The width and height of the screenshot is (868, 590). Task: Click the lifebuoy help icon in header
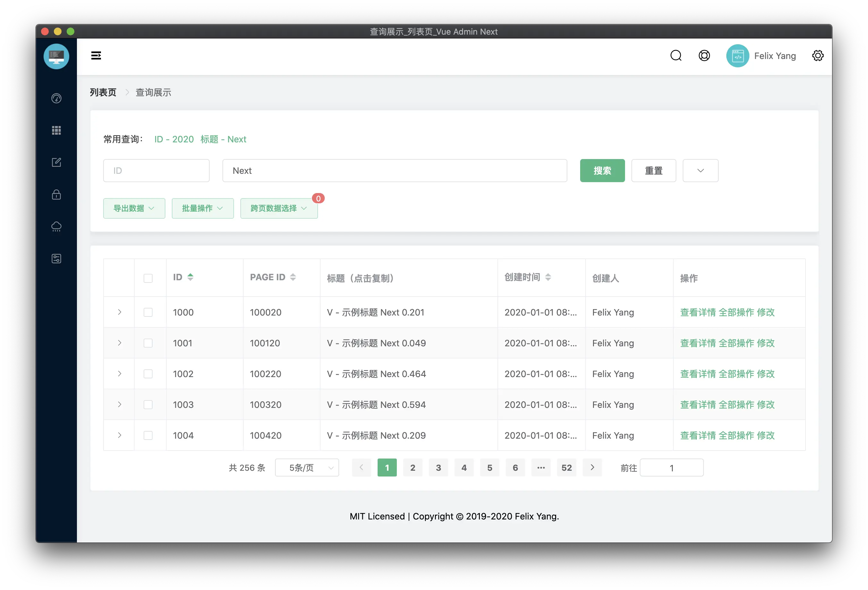pyautogui.click(x=704, y=56)
